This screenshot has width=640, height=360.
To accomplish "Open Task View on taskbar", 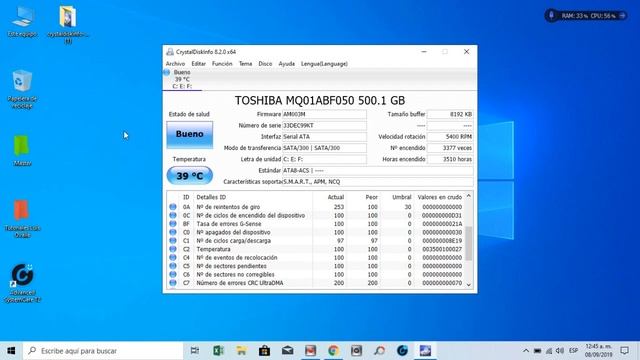I will 195,351.
